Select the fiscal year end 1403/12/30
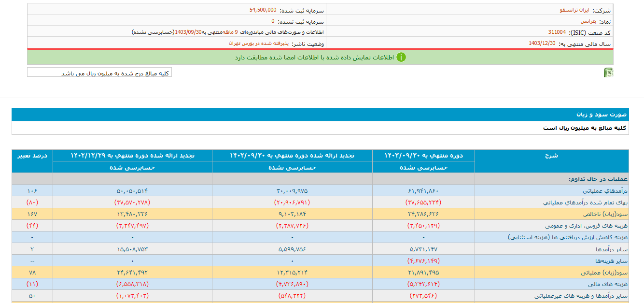 point(542,43)
